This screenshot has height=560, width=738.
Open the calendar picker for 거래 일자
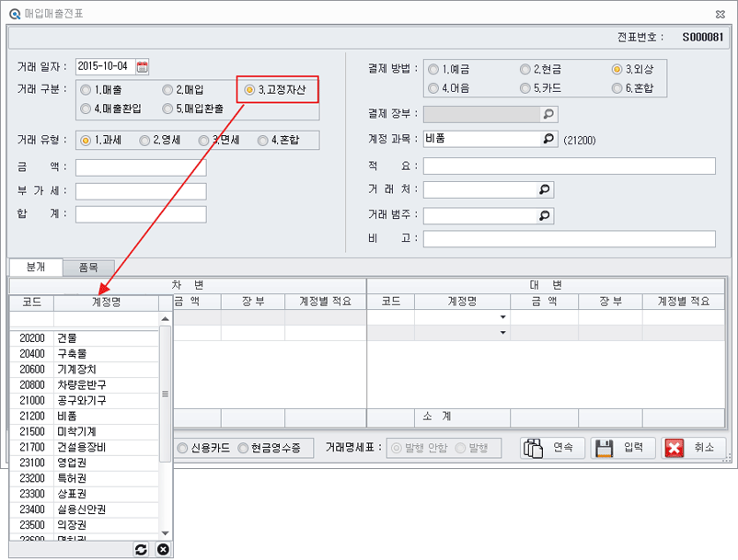click(142, 66)
